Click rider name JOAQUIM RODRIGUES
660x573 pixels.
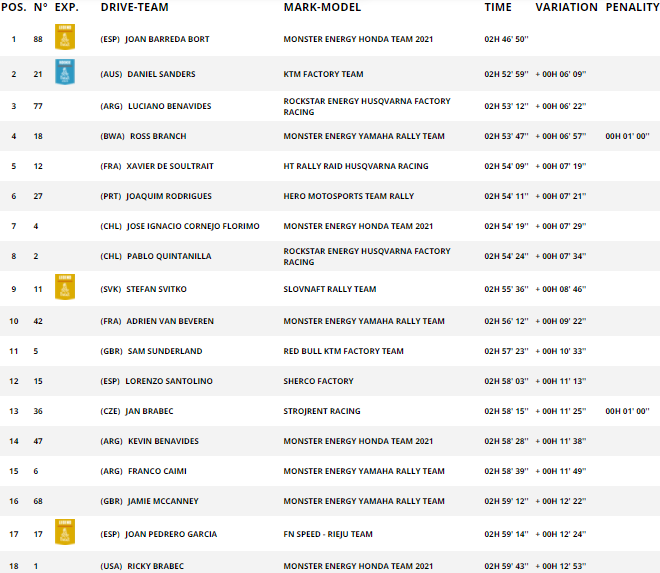tap(169, 196)
